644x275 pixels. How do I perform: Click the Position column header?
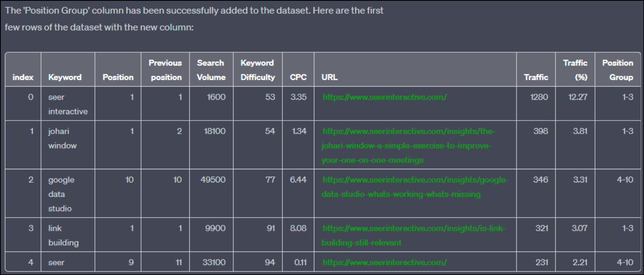pos(118,77)
